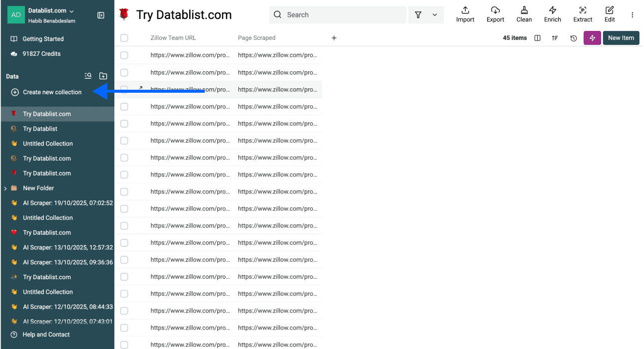Open the Extract tool
644x349 pixels.
[x=583, y=14]
